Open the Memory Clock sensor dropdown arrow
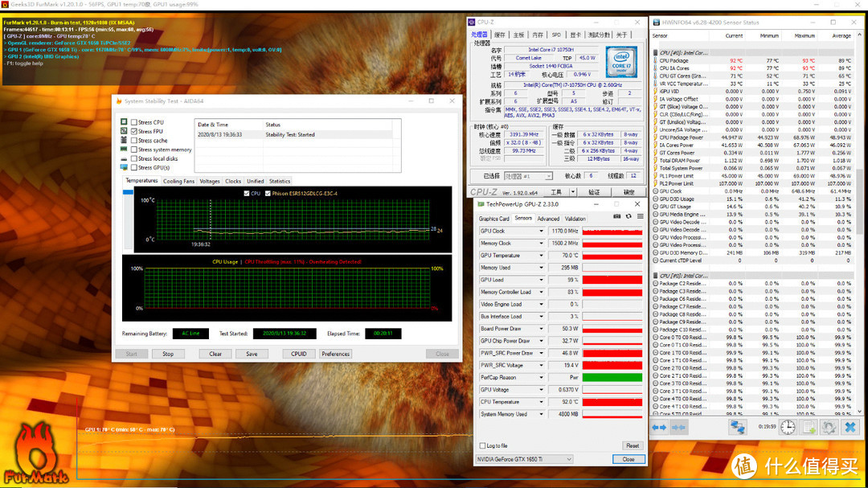The height and width of the screenshot is (488, 868). 541,243
